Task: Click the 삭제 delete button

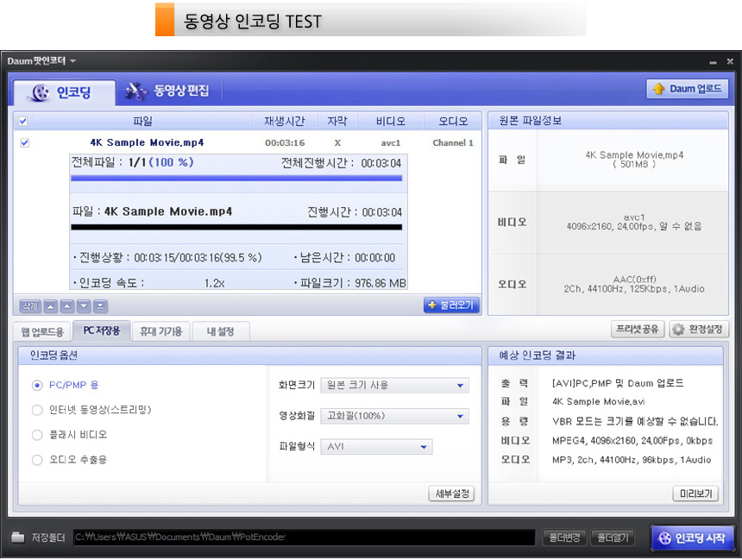Action: 29,305
